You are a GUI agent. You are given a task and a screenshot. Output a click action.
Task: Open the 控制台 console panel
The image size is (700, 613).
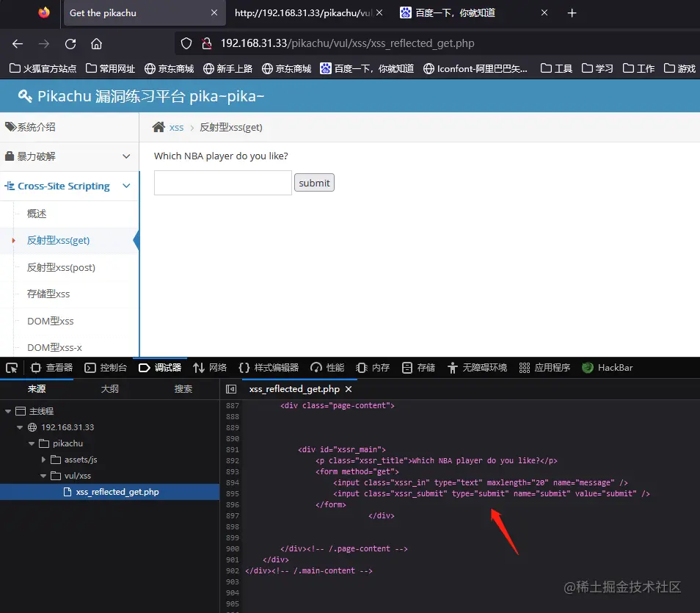coord(106,368)
